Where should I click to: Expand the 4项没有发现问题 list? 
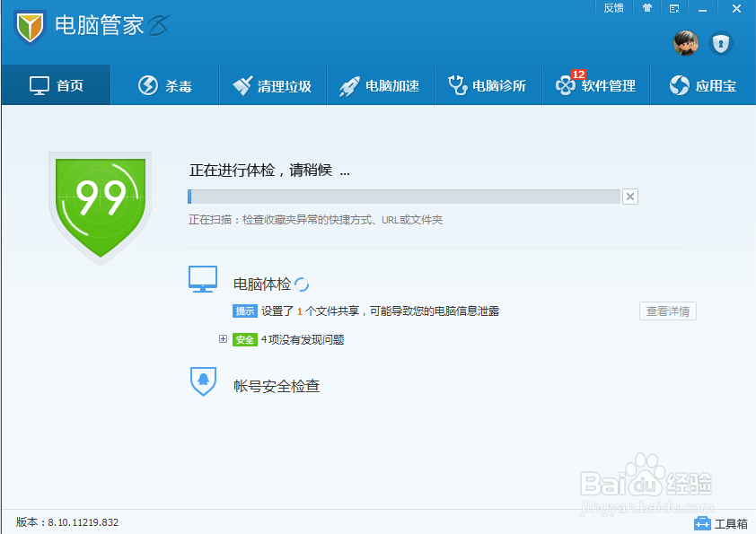tap(223, 339)
